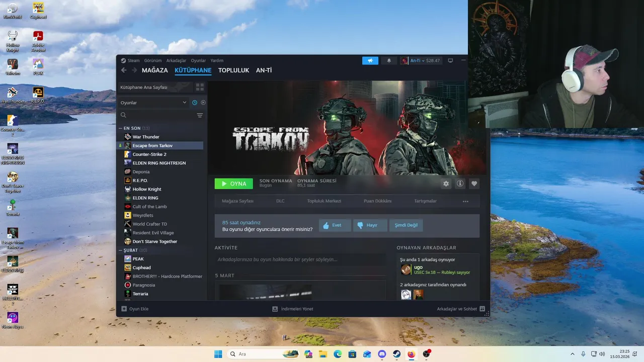Click the green OYNA play button

[x=233, y=184]
